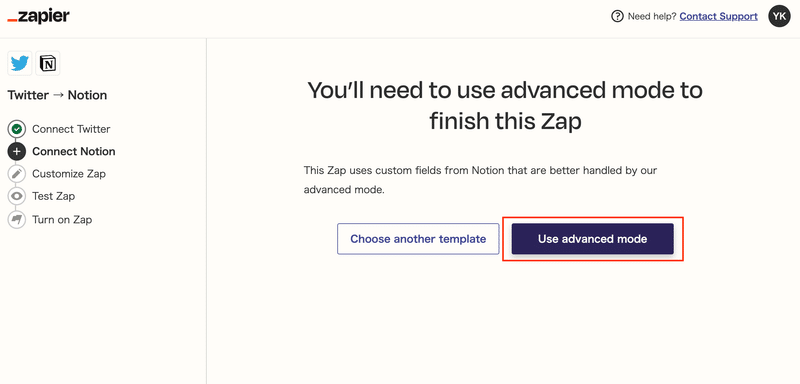This screenshot has width=800, height=384.
Task: Go to the Test Zap step
Action: [54, 196]
